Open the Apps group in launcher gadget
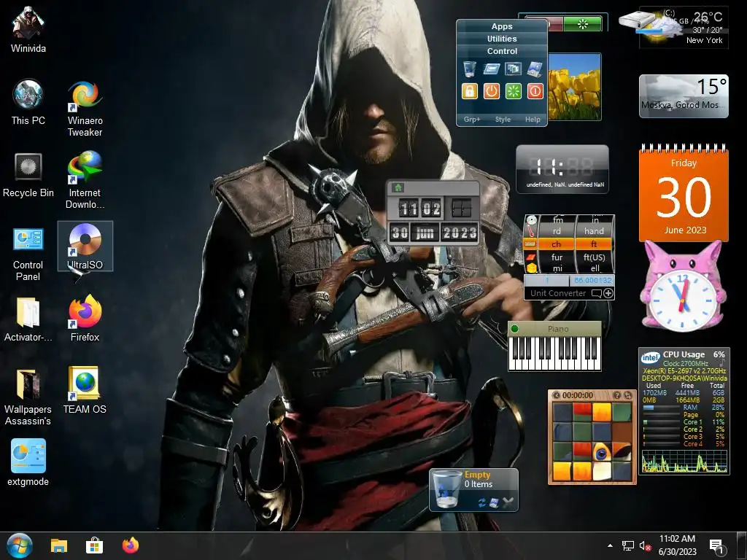Image resolution: width=747 pixels, height=560 pixels. [502, 27]
